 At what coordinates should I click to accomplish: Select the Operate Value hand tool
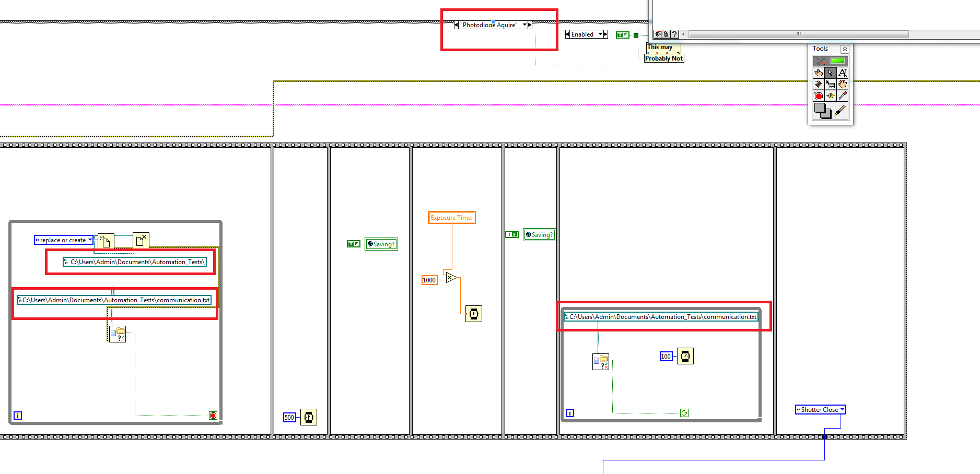point(819,73)
